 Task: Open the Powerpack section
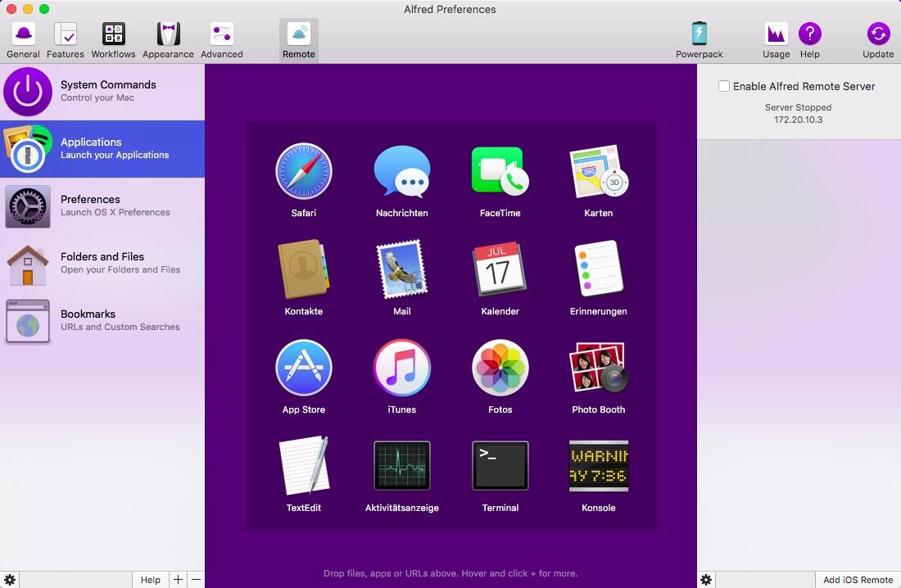(700, 40)
